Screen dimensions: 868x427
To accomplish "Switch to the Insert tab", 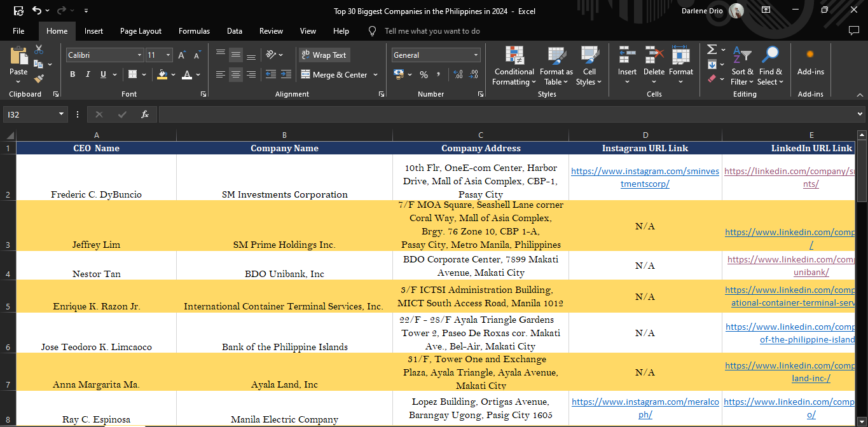I will pyautogui.click(x=93, y=30).
